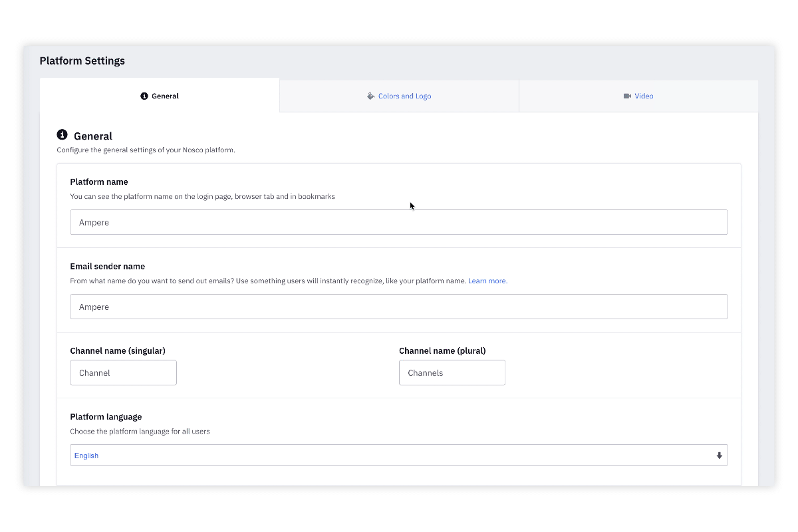Open the Colors and Logo tab
The width and height of the screenshot is (798, 532).
coord(404,96)
